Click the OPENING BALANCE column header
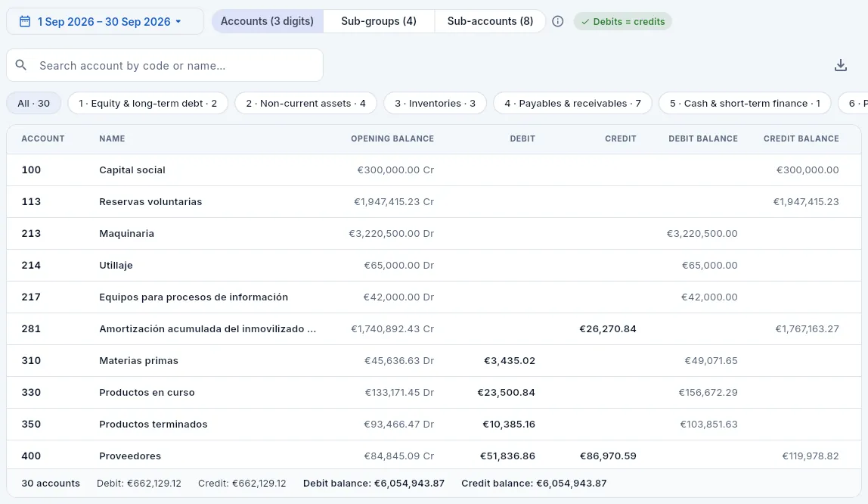Image resolution: width=868 pixels, height=504 pixels. 392,138
